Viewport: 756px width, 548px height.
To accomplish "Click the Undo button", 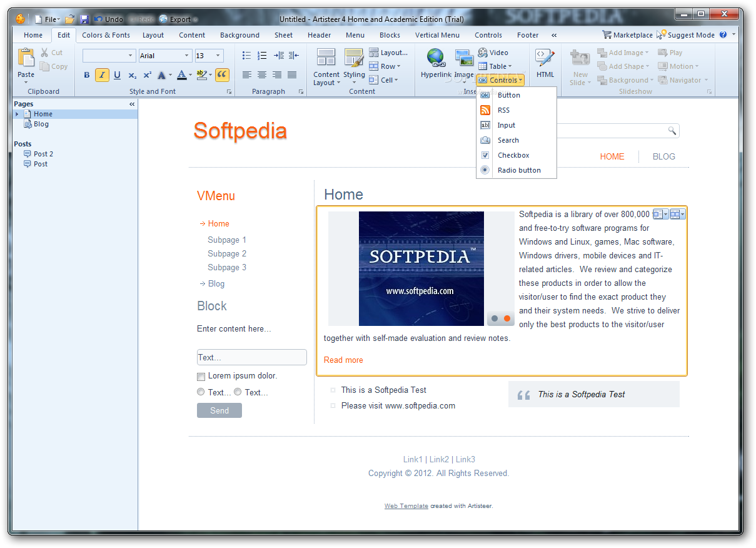I will point(109,19).
